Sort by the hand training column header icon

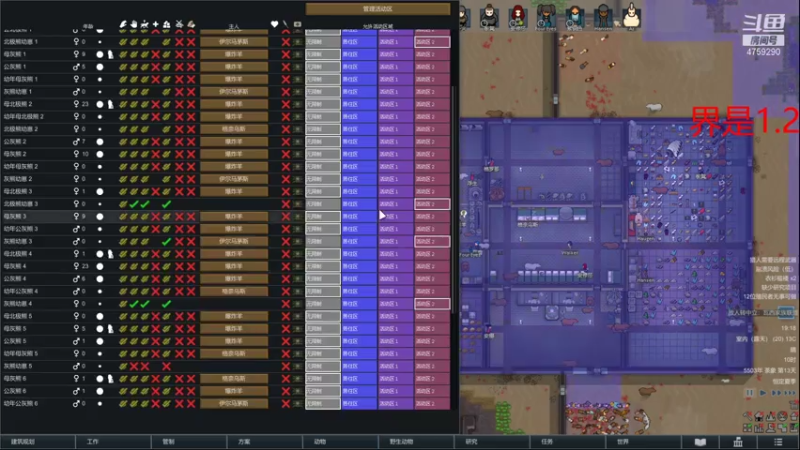pos(134,24)
